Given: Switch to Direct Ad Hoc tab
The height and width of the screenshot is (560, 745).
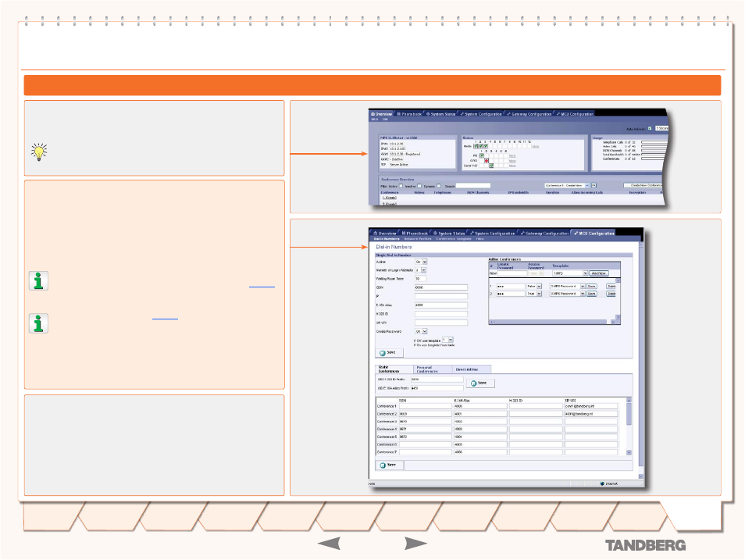Looking at the screenshot, I should [x=472, y=369].
